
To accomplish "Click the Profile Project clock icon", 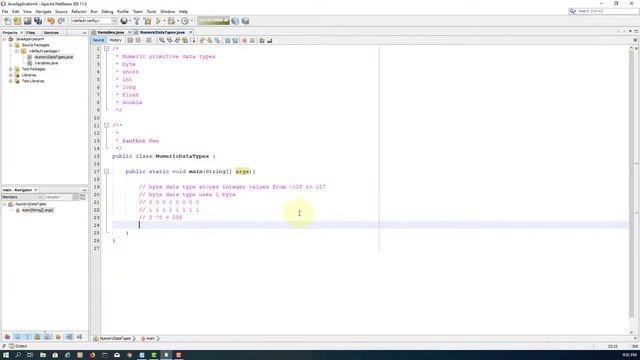I will (185, 21).
